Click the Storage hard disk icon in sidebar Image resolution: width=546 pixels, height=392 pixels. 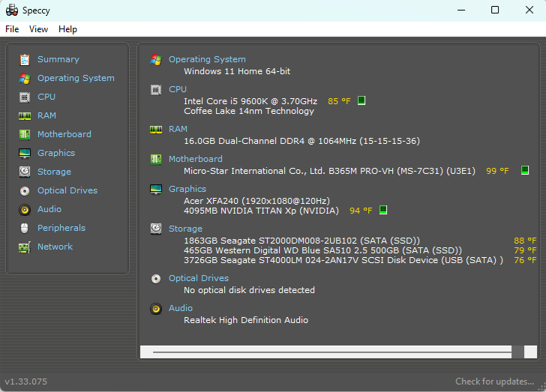coord(24,172)
